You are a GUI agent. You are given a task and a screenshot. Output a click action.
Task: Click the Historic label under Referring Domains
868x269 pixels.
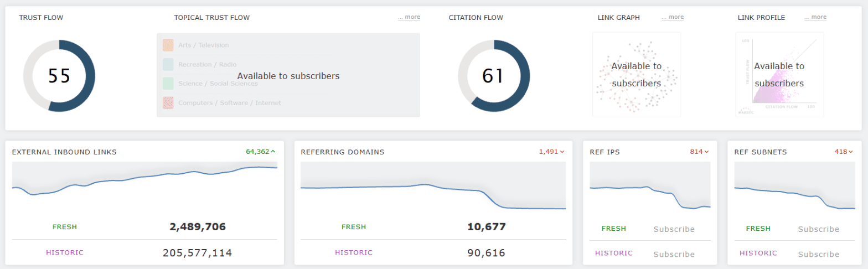coord(354,253)
